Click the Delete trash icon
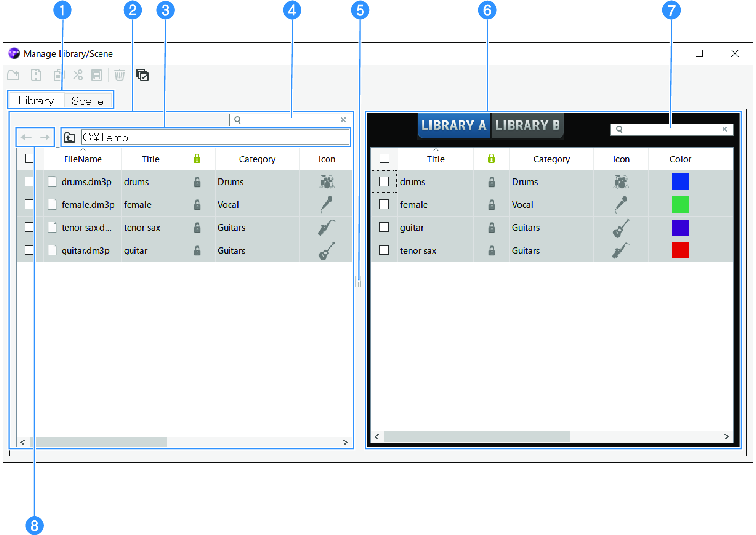756x535 pixels. pyautogui.click(x=119, y=75)
